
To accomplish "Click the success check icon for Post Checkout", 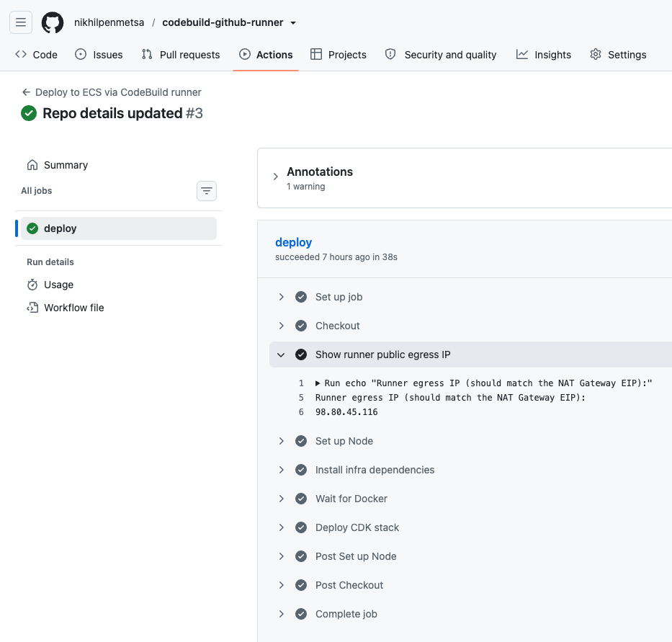I will (x=301, y=585).
